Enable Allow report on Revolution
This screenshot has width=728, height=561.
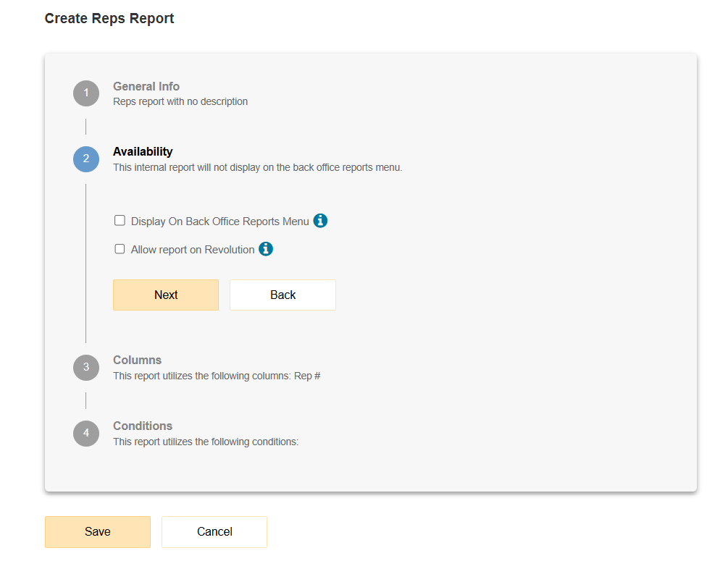(x=120, y=248)
